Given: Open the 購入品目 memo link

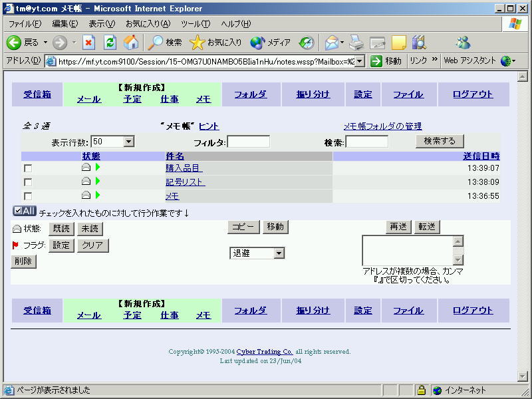Looking at the screenshot, I should [184, 168].
